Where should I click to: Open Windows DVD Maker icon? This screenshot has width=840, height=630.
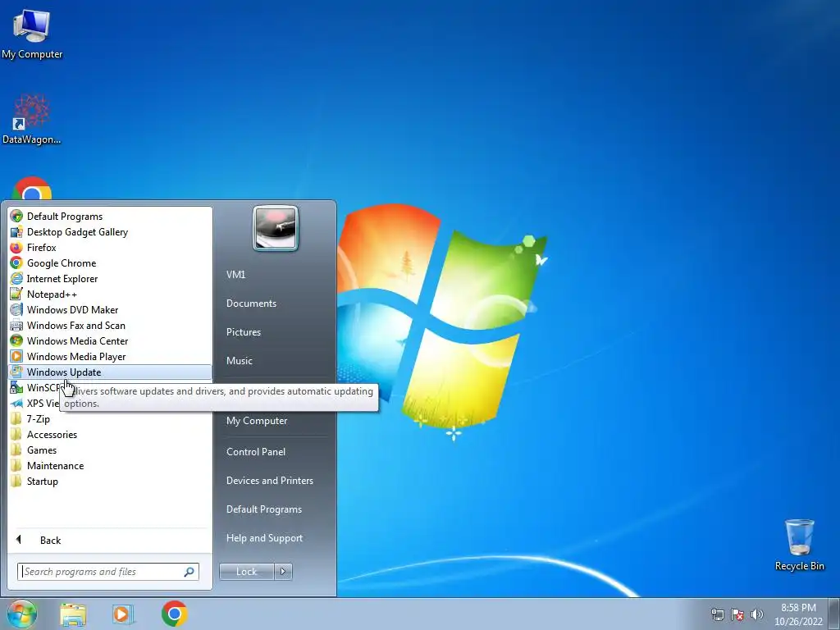(16, 309)
